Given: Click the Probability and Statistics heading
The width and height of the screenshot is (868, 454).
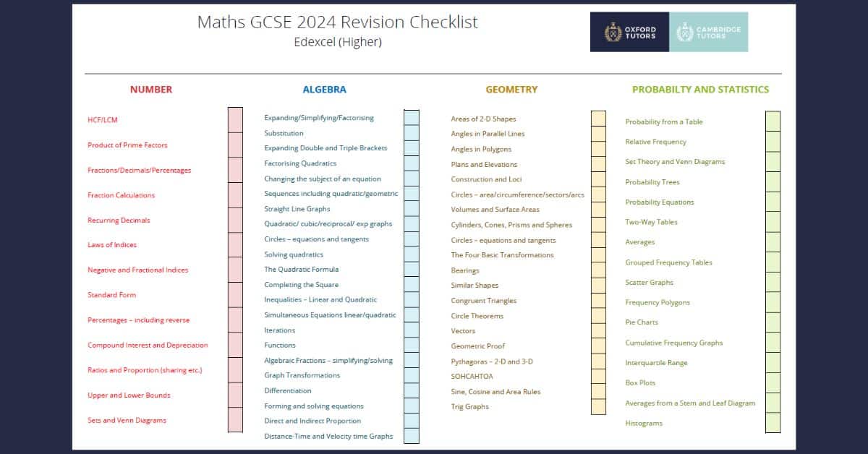Looking at the screenshot, I should point(700,90).
